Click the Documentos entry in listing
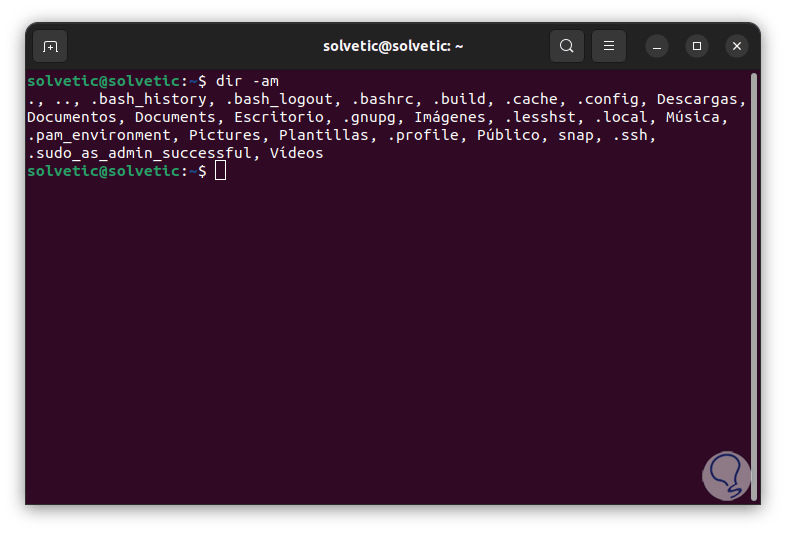Screen dimensions: 786x533 [x=72, y=117]
